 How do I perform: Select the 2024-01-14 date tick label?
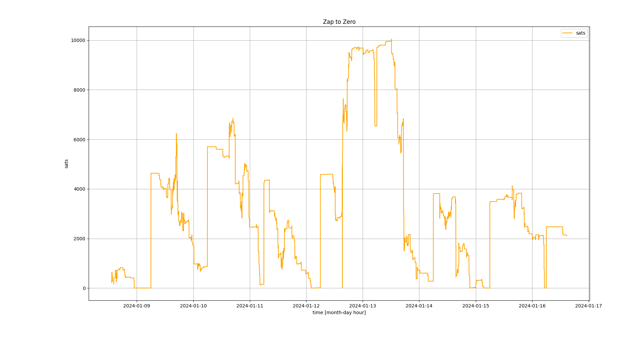click(x=419, y=306)
